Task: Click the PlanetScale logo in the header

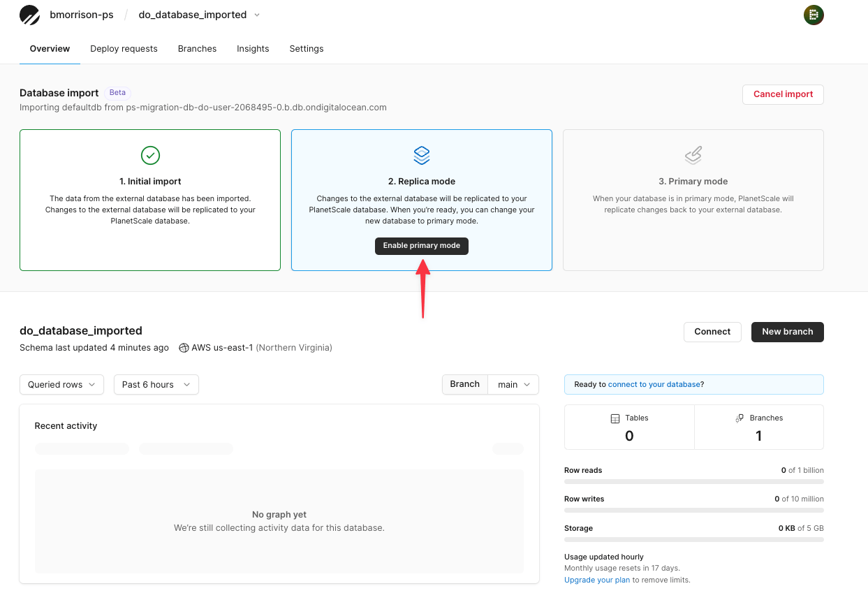Action: click(29, 15)
